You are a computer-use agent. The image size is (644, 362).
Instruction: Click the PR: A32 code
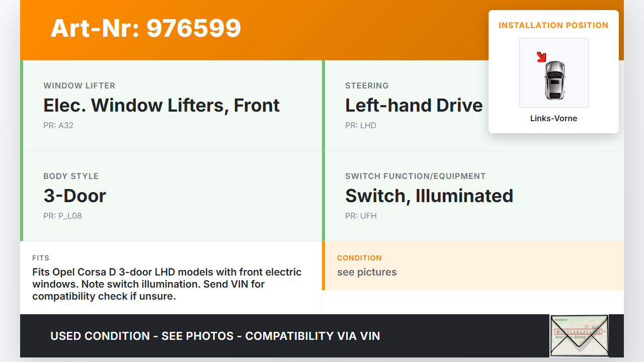[58, 125]
